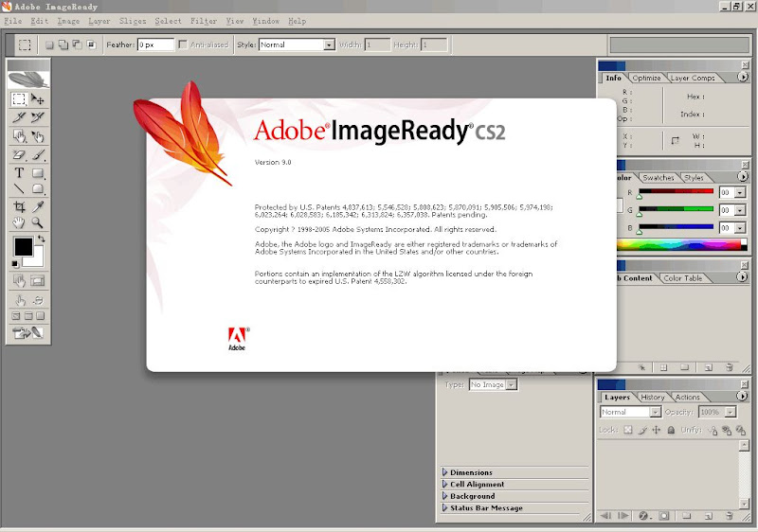Open the Filter menu
Screen dimensions: 758x532
204,21
